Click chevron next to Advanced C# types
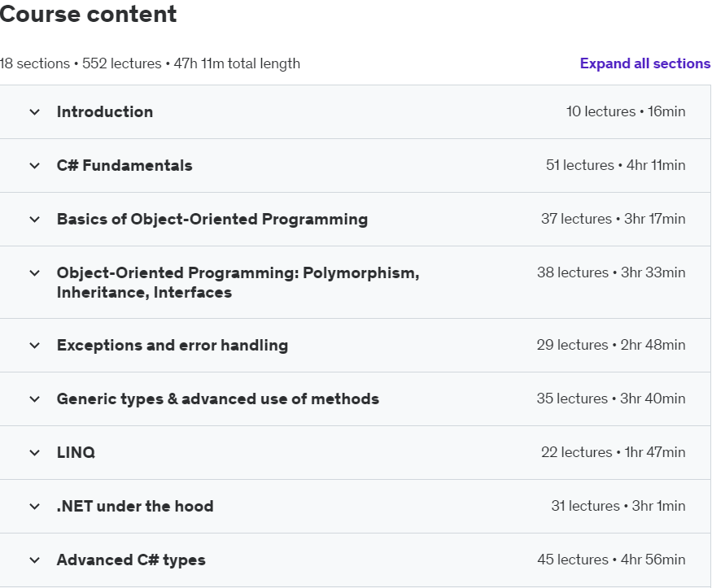This screenshot has height=588, width=712. (34, 560)
